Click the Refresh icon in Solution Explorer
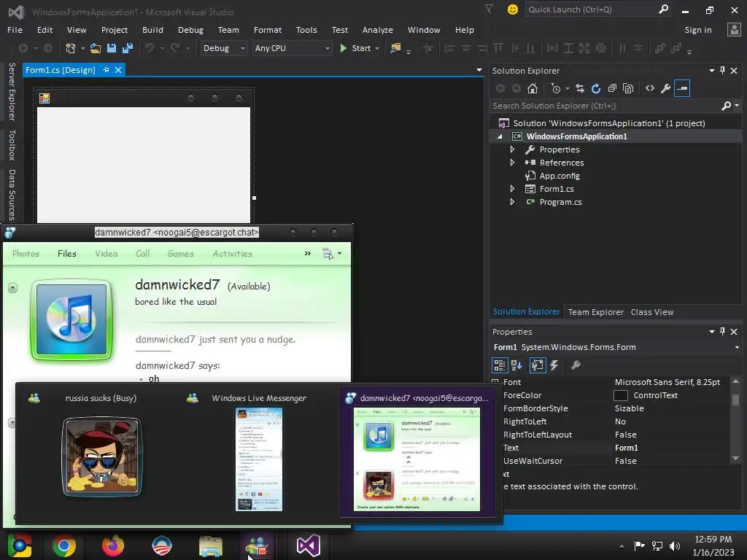Image resolution: width=747 pixels, height=560 pixels. (x=596, y=88)
